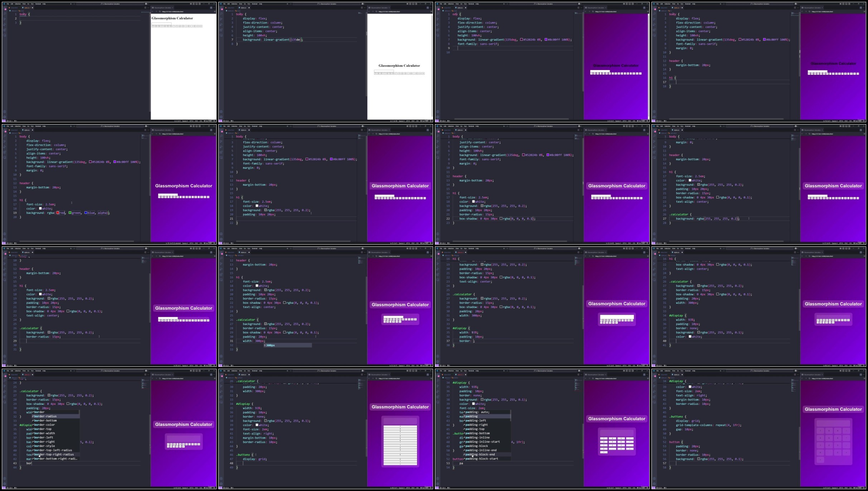The width and height of the screenshot is (868, 491).
Task: Toggle Secondary Side Bar in the "boby" frame
Action: click(x=200, y=4)
